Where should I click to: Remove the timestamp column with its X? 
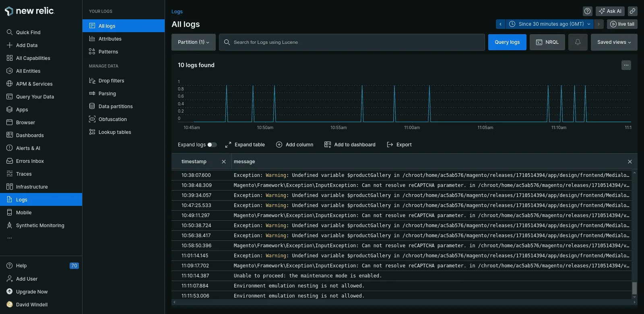pyautogui.click(x=224, y=162)
